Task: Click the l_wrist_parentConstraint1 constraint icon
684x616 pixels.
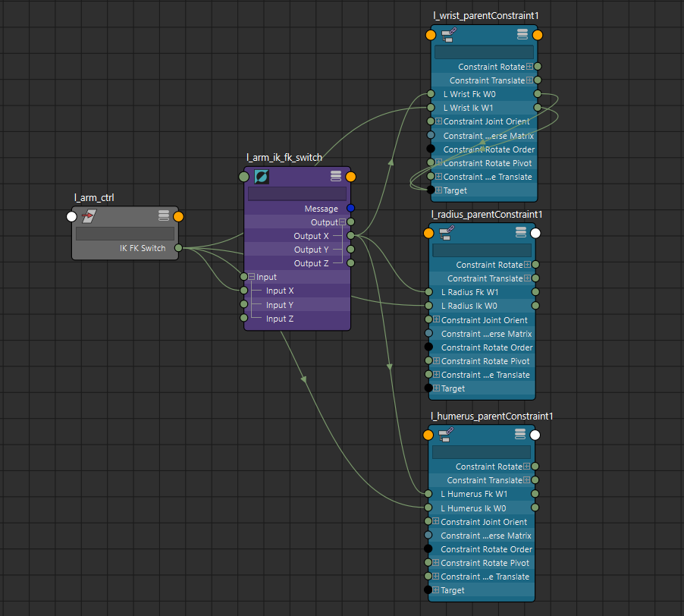Action: (447, 35)
